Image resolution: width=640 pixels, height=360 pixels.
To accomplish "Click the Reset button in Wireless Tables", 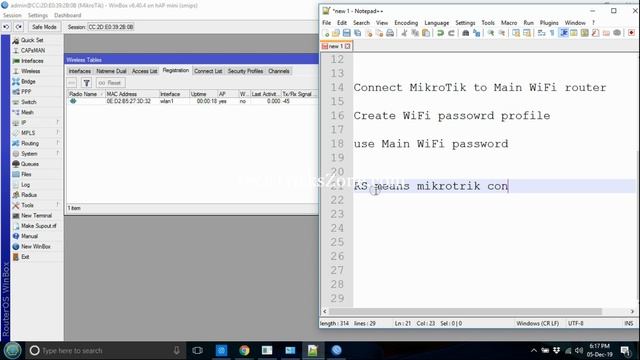I will pyautogui.click(x=110, y=83).
